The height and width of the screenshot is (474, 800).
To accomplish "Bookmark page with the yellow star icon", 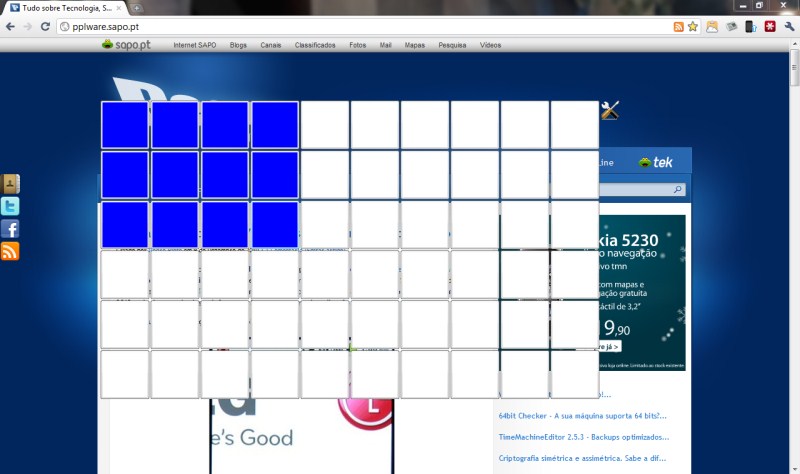I will point(692,27).
